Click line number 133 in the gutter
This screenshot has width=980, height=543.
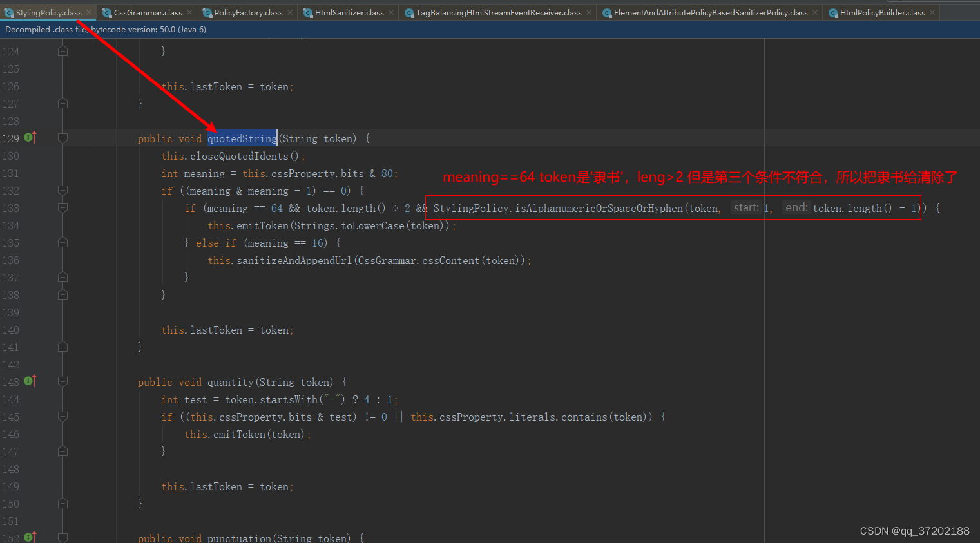pos(11,207)
